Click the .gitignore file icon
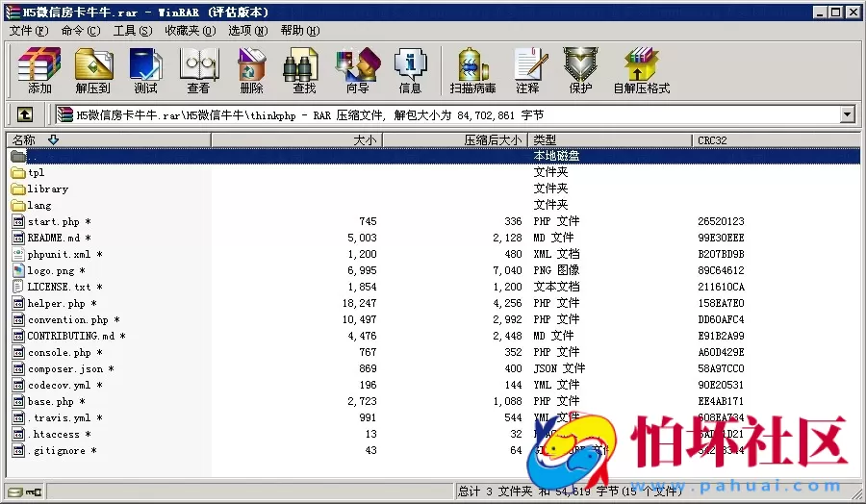This screenshot has height=504, width=866. [x=18, y=450]
